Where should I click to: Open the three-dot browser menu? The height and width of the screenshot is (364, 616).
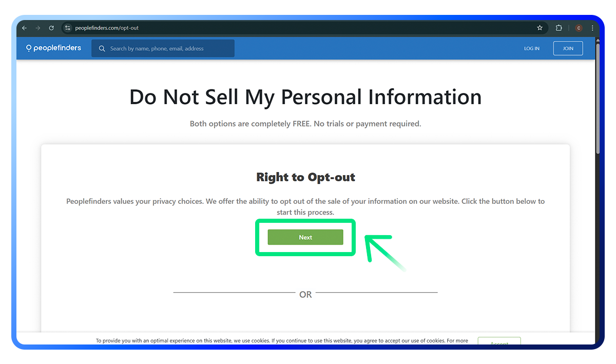click(593, 28)
